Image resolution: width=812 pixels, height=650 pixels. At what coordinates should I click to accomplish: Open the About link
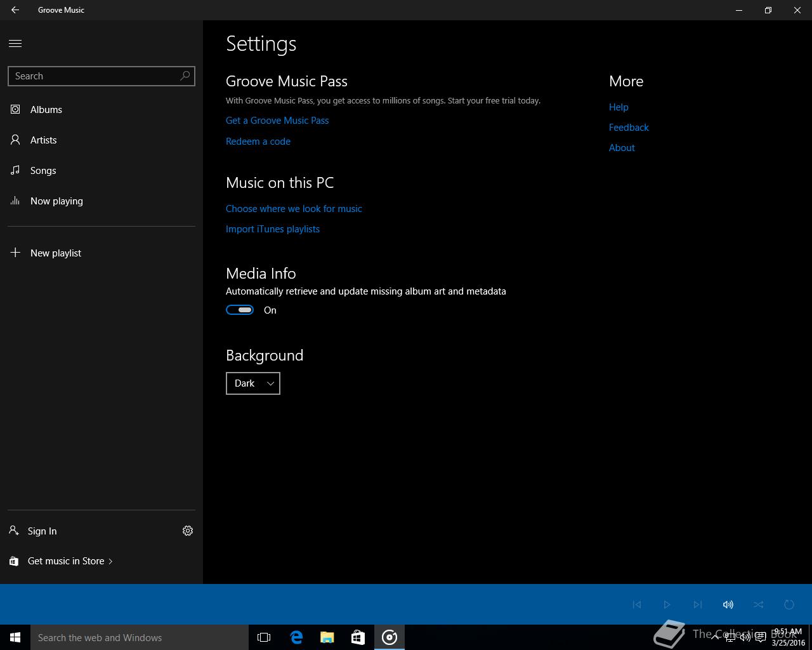click(x=622, y=148)
